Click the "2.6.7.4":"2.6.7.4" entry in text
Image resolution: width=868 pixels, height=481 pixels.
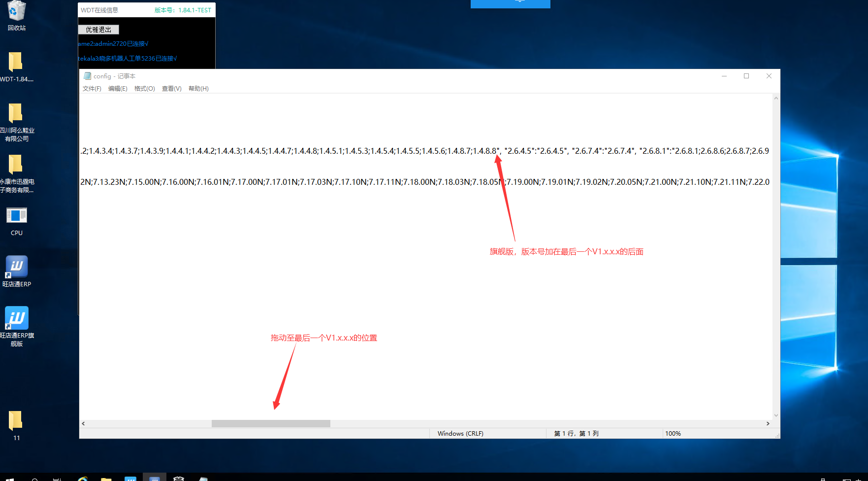point(603,151)
